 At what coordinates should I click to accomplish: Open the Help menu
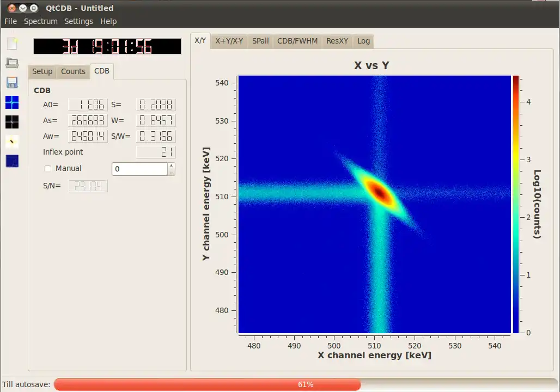(x=108, y=21)
